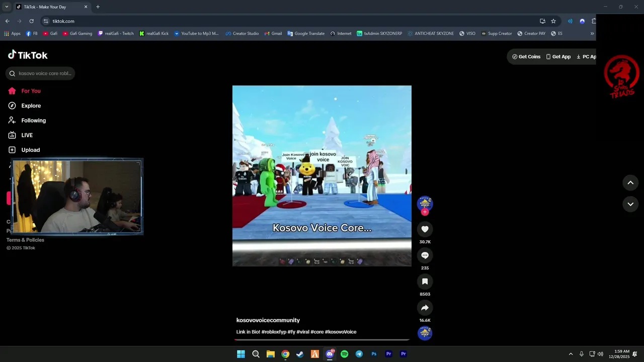Bookmark this page with the star
644x362 pixels.
pos(553,21)
